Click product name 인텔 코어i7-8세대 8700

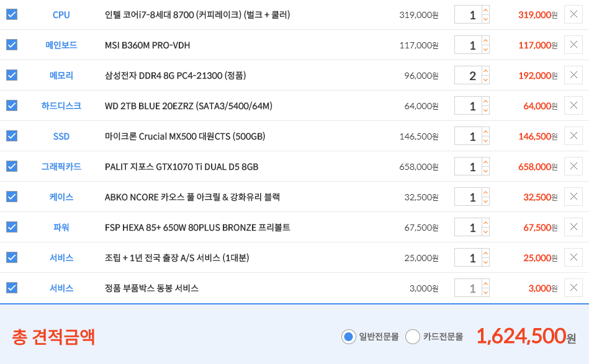tap(197, 15)
